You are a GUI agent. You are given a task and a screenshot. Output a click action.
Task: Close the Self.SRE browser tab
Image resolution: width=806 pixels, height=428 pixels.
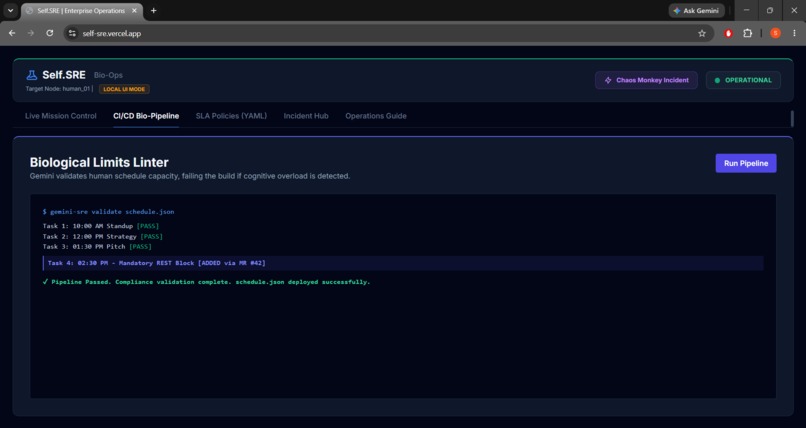pyautogui.click(x=135, y=11)
